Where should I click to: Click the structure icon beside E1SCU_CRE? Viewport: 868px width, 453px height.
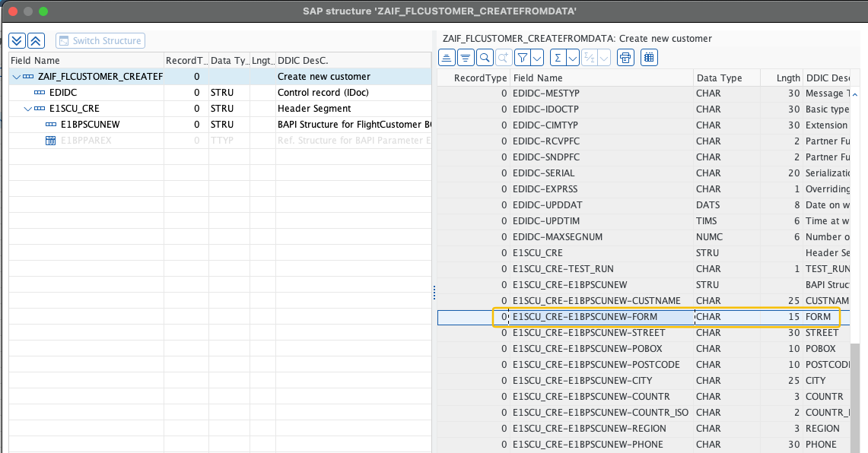40,109
